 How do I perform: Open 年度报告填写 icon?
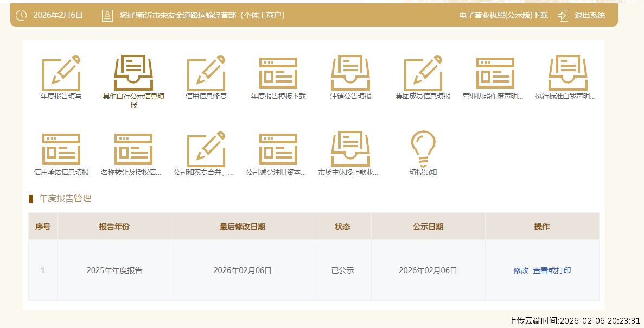click(61, 73)
